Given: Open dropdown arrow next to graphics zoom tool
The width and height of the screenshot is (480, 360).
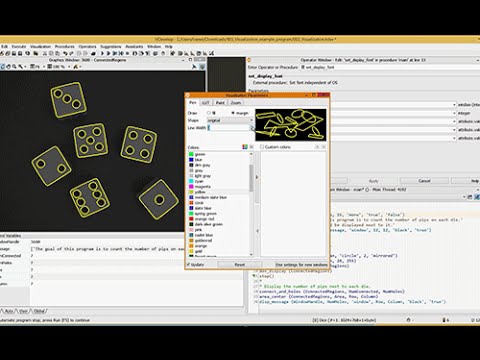Looking at the screenshot, I should click(25, 67).
